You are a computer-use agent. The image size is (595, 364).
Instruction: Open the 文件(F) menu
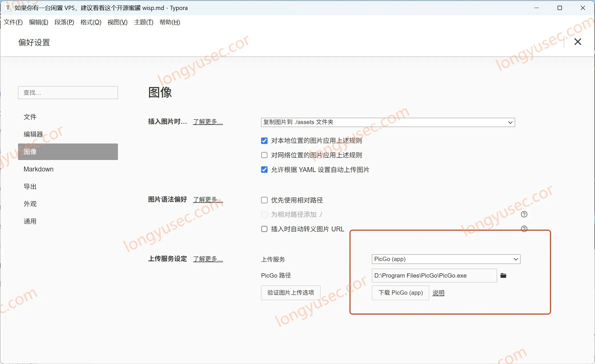coord(13,22)
